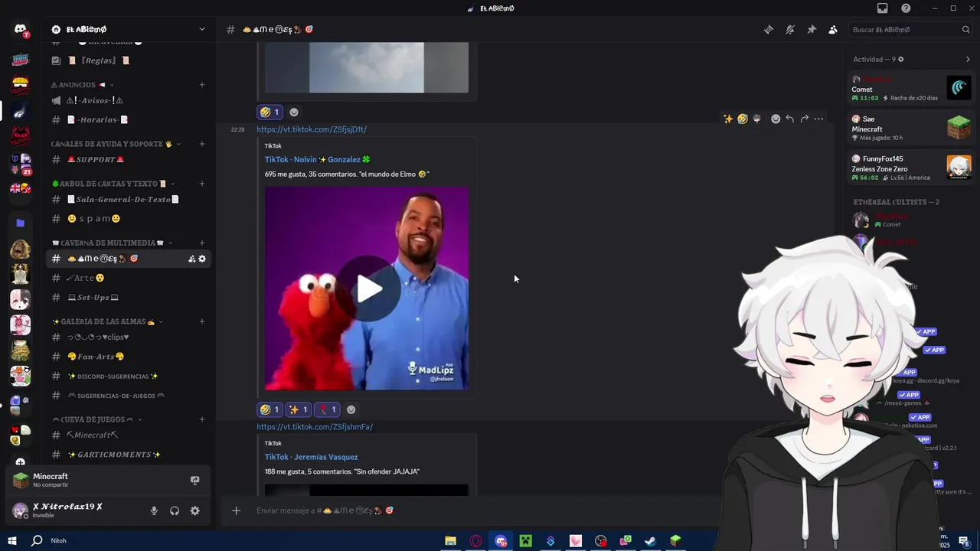Add sparkles quick reaction in message toolbar
The image size is (980, 551).
[x=727, y=119]
